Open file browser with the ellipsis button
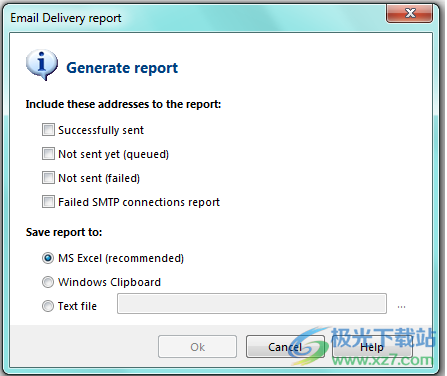Image resolution: width=447 pixels, height=376 pixels. click(401, 306)
